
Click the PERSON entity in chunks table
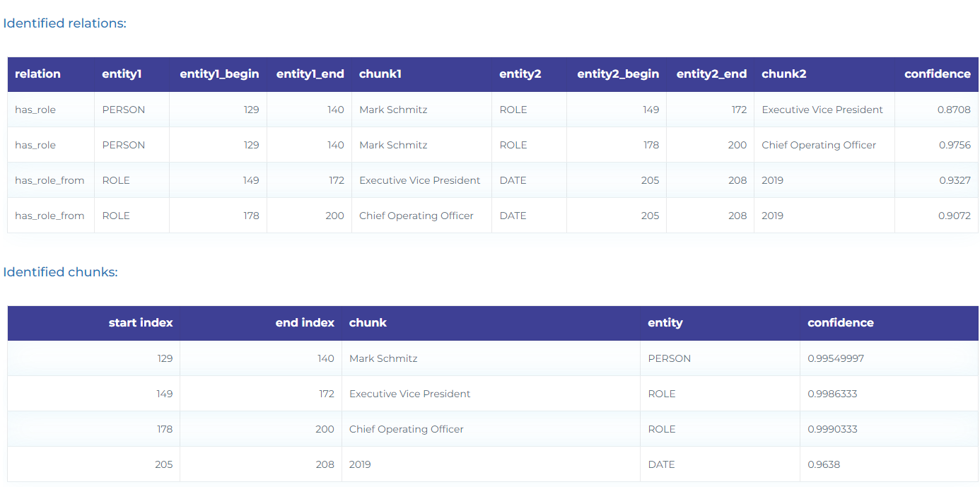(670, 358)
